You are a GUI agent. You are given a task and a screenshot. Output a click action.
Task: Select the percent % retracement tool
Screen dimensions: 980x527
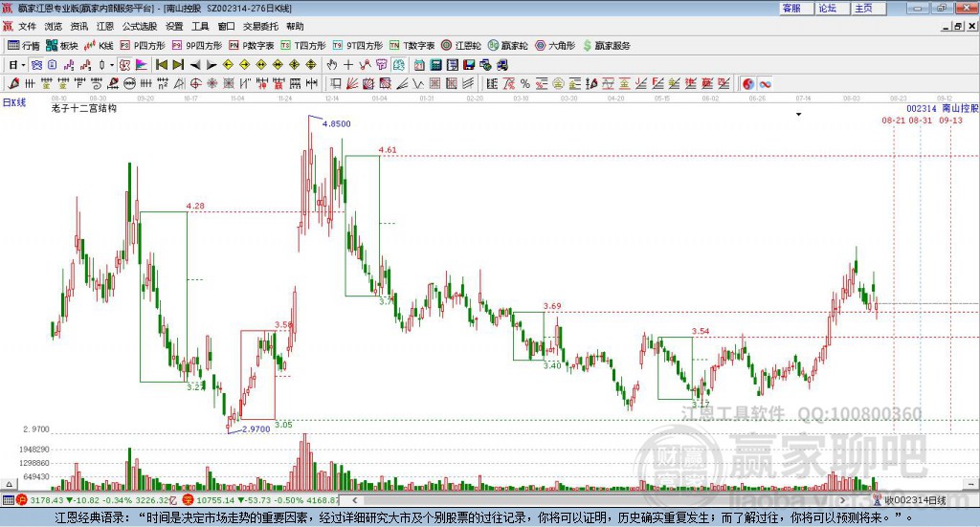point(525,83)
